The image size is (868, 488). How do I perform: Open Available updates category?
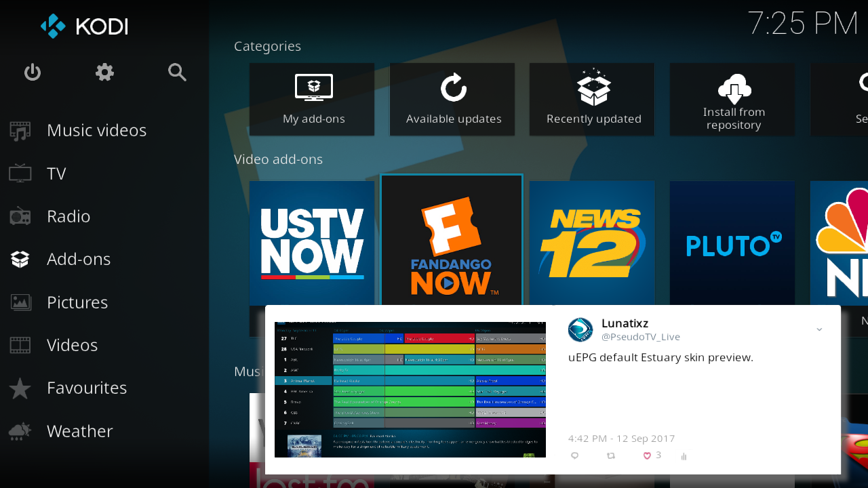click(x=452, y=100)
